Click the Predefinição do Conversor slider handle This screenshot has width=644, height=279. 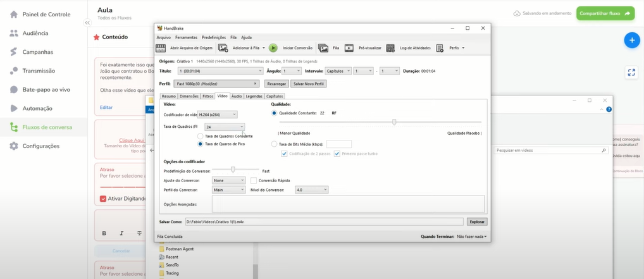coord(233,170)
